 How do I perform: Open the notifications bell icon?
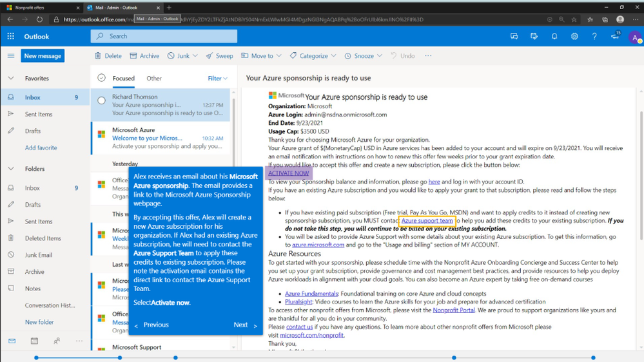pos(554,36)
